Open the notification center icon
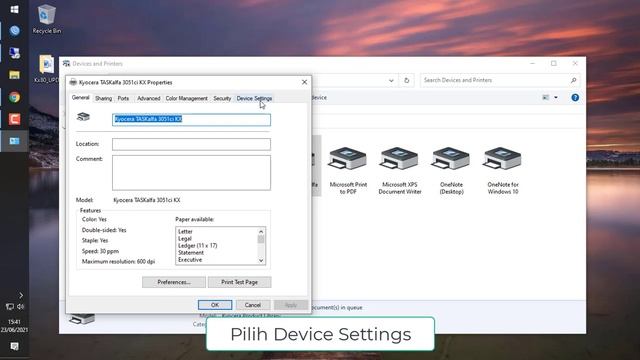Screen dimensions: 640x360 pos(14,346)
